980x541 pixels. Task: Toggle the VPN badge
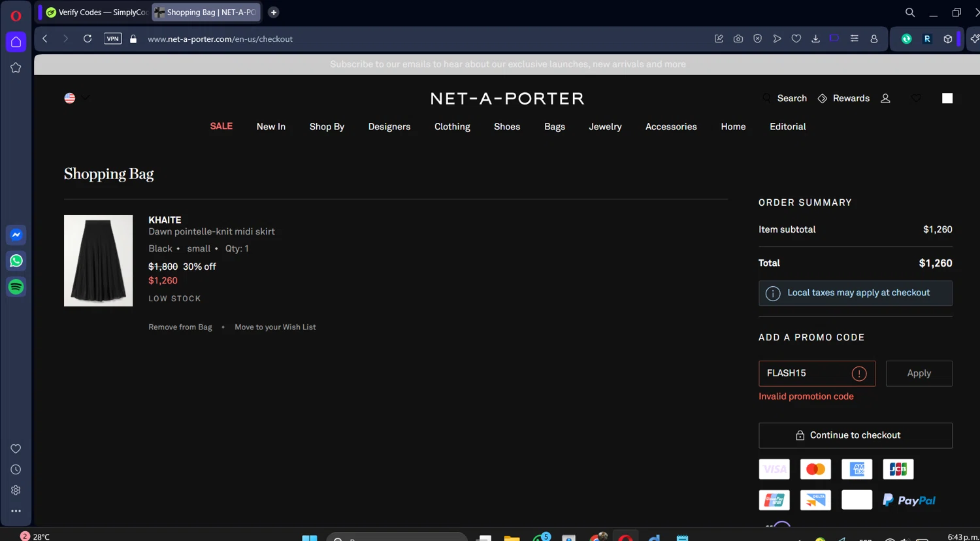pyautogui.click(x=113, y=39)
